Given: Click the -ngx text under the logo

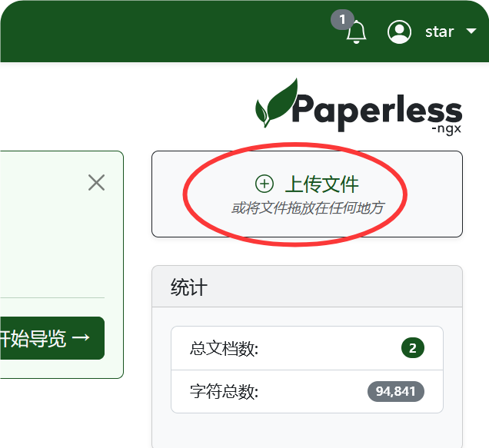Looking at the screenshot, I should (x=446, y=129).
